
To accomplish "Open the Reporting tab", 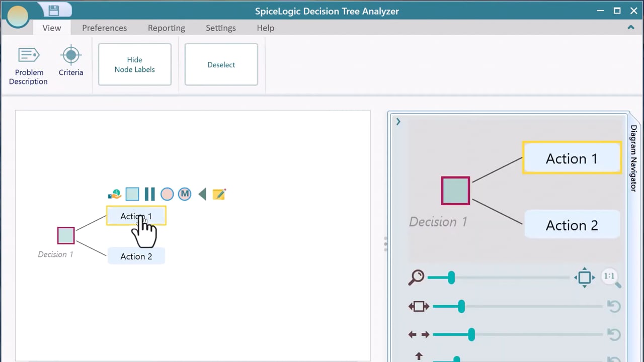I will tap(167, 28).
